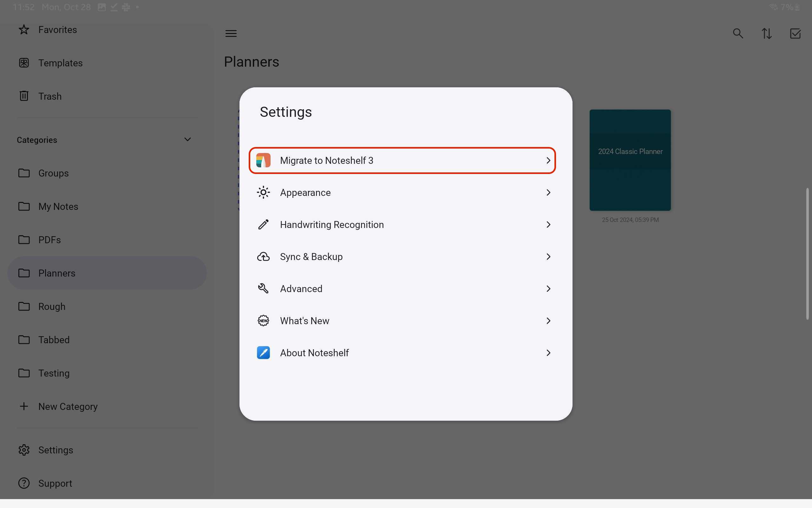Click the Planners folder icon
Viewport: 812px width, 508px height.
click(x=24, y=273)
